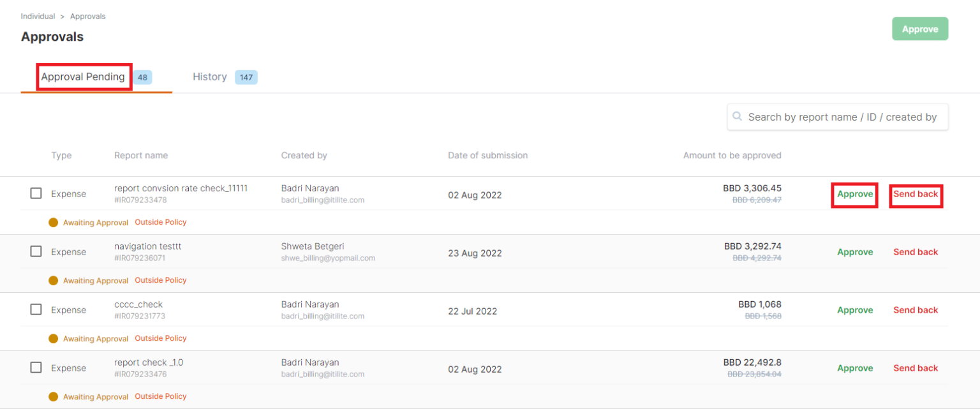This screenshot has width=980, height=409.
Task: Click Outside Policy on the first row
Action: click(x=161, y=222)
